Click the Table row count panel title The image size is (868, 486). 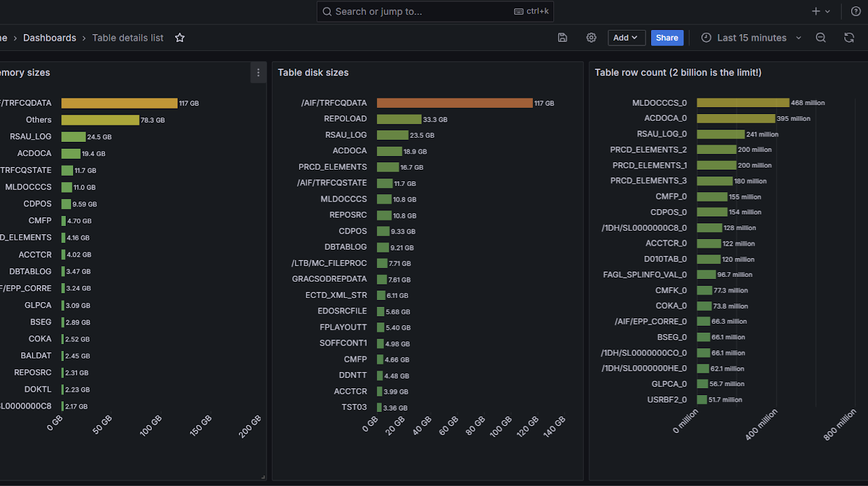click(677, 73)
